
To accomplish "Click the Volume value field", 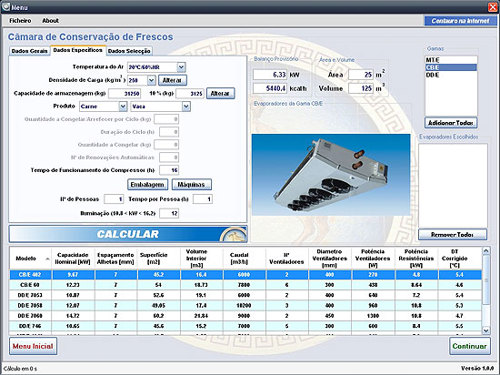I will click(361, 88).
